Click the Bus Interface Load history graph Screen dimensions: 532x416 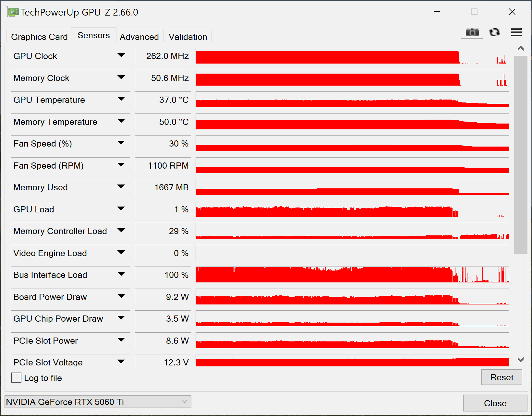click(352, 275)
